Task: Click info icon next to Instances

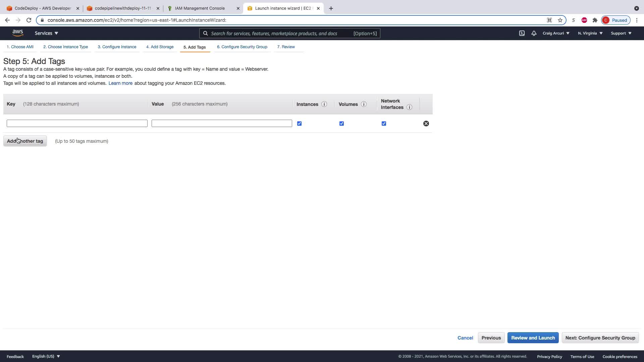Action: click(324, 104)
